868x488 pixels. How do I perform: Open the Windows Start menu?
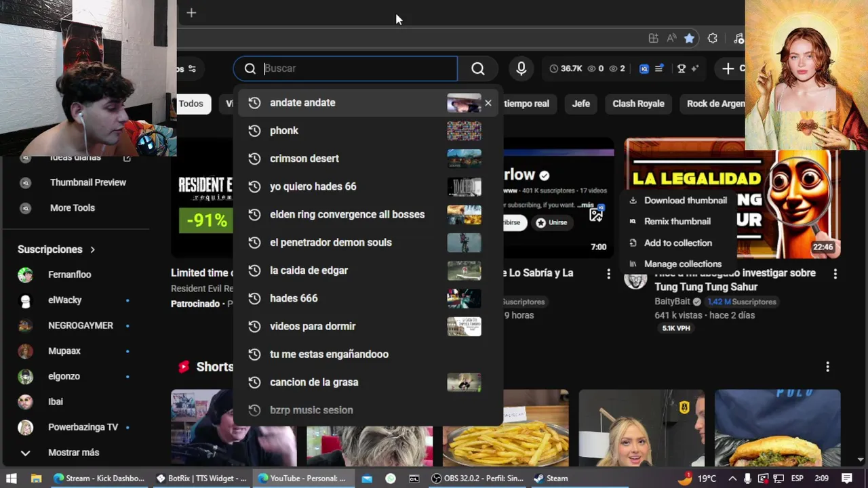tap(11, 478)
